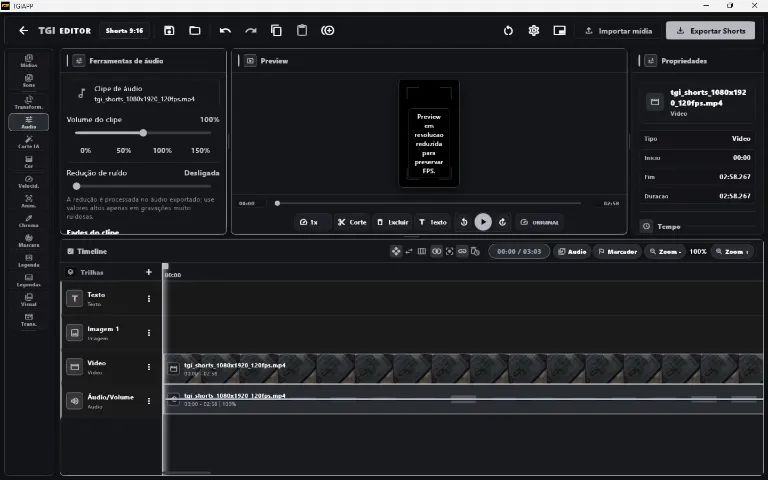
Task: Click Exportar Shorts button
Action: pyautogui.click(x=710, y=31)
